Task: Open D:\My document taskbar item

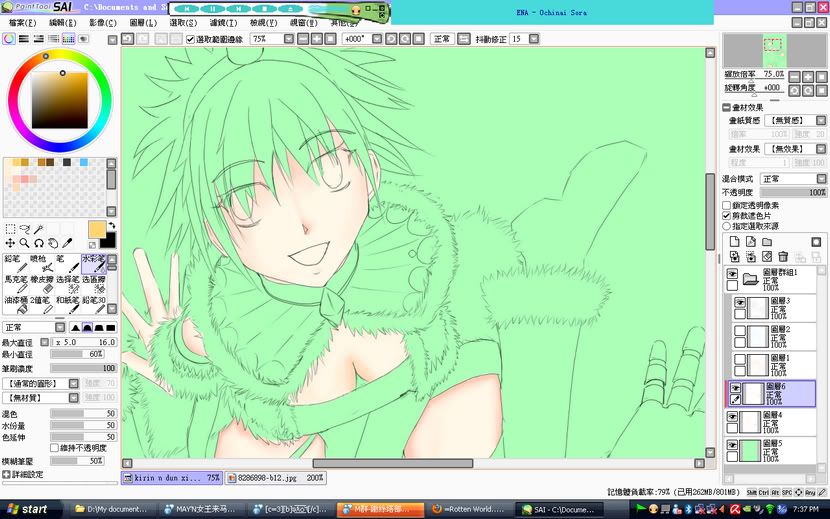Action: (x=112, y=509)
